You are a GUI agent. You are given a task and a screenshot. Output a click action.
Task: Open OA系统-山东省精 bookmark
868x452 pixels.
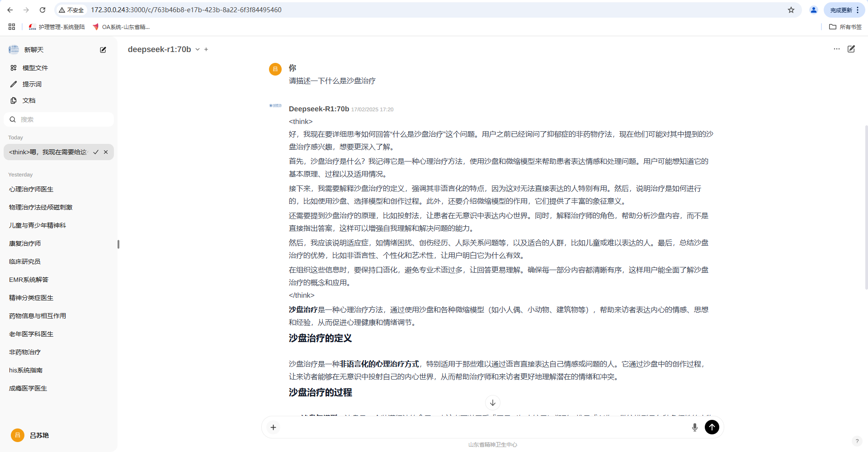121,27
